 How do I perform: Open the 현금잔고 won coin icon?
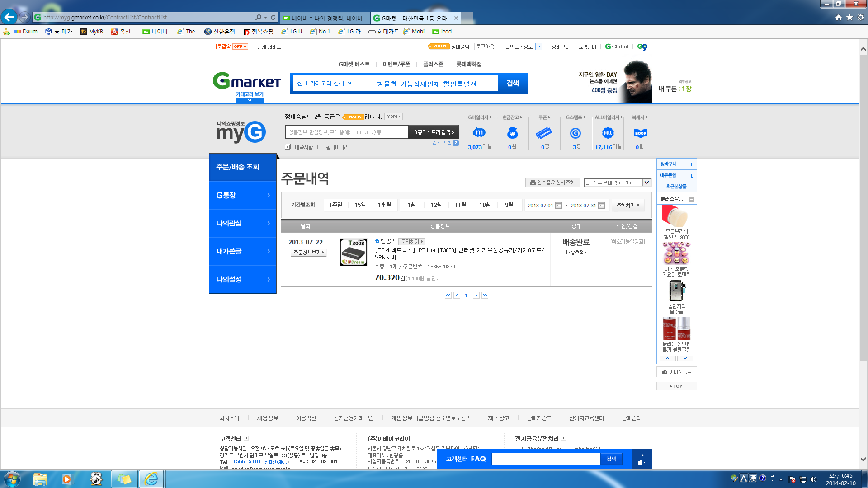coord(512,133)
